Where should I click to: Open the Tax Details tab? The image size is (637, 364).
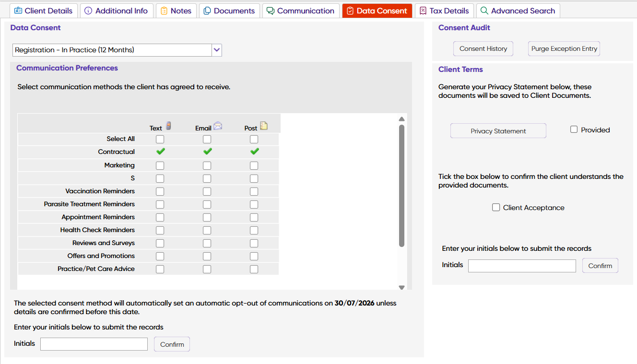(444, 11)
